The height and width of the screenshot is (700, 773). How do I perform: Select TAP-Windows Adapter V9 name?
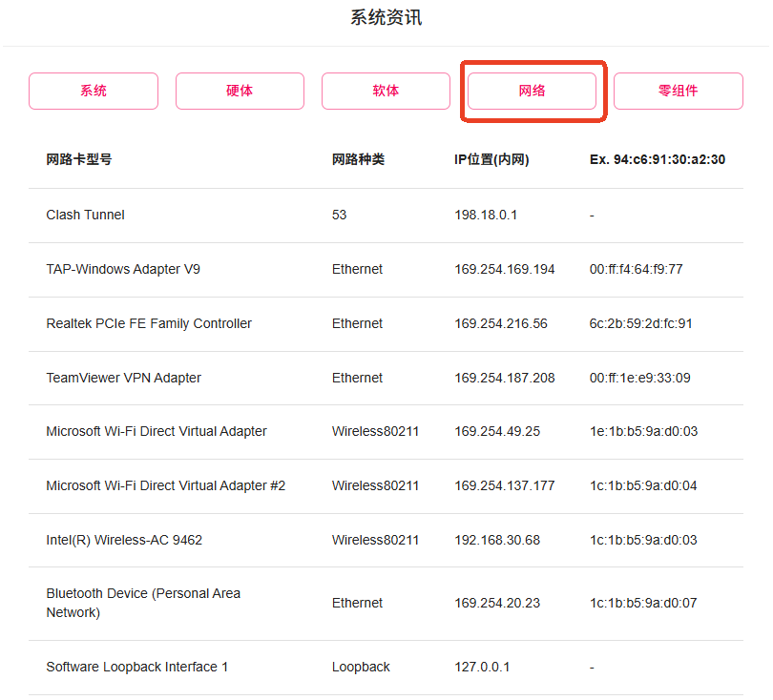[x=123, y=269]
